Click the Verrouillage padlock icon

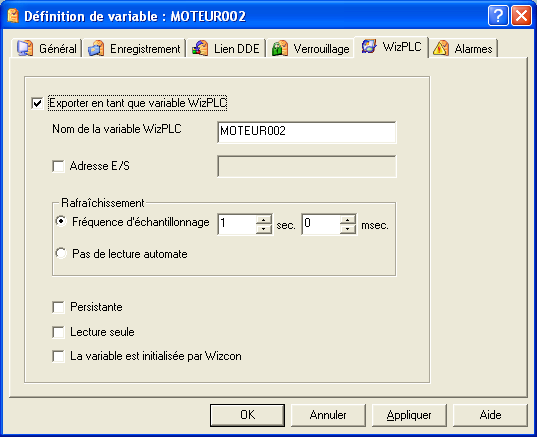[280, 48]
